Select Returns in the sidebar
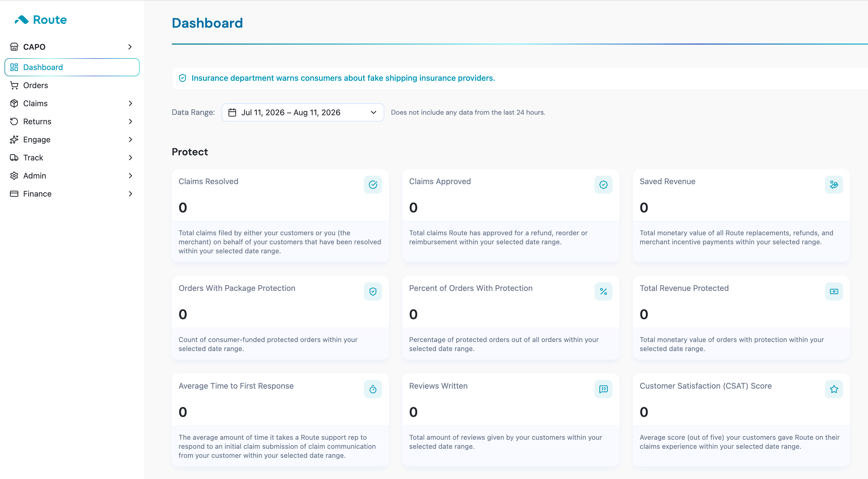The width and height of the screenshot is (868, 479). (x=72, y=122)
